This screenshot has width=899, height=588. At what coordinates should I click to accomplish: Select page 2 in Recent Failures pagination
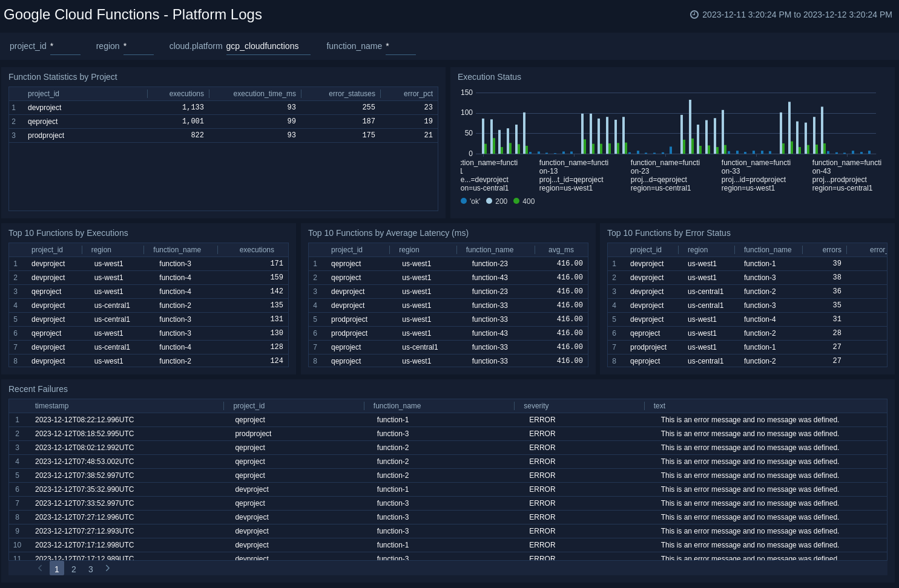(x=74, y=569)
